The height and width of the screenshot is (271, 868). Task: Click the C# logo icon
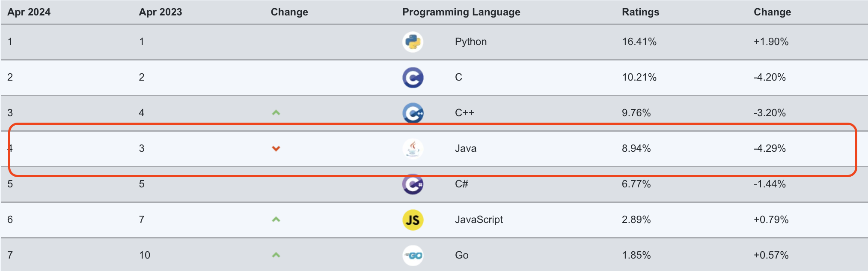(x=413, y=184)
